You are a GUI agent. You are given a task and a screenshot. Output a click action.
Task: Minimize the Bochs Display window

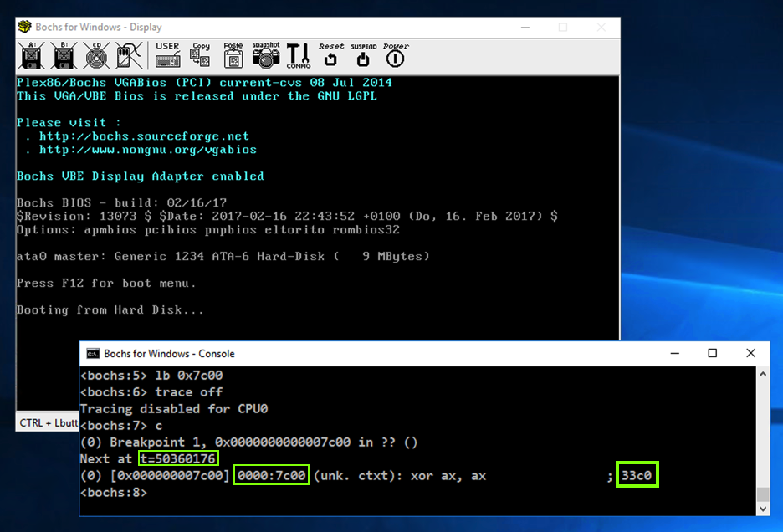525,27
